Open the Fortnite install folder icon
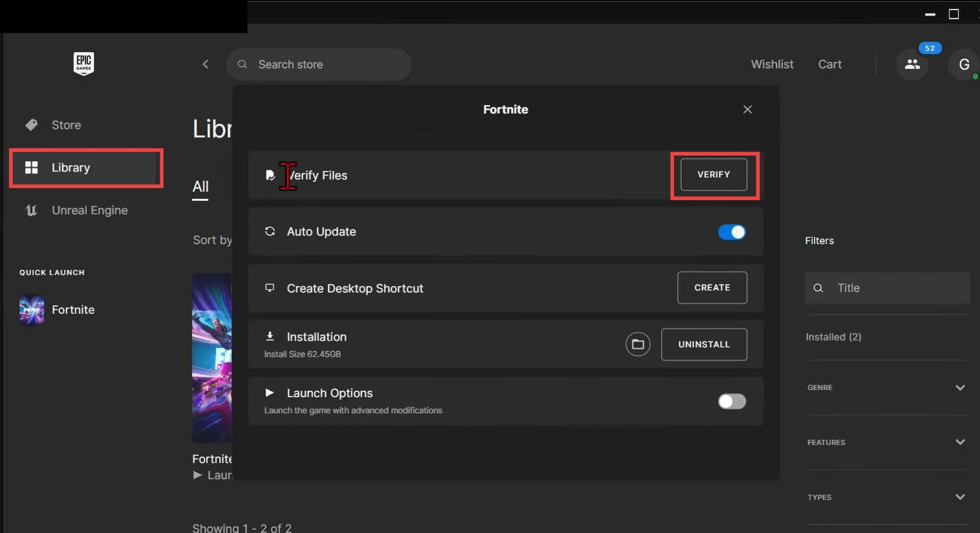 [x=638, y=344]
